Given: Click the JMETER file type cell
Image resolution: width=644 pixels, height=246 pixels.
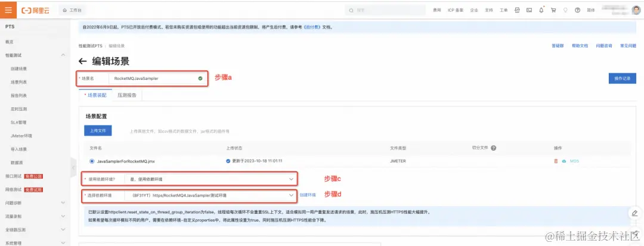Looking at the screenshot, I should (398, 161).
